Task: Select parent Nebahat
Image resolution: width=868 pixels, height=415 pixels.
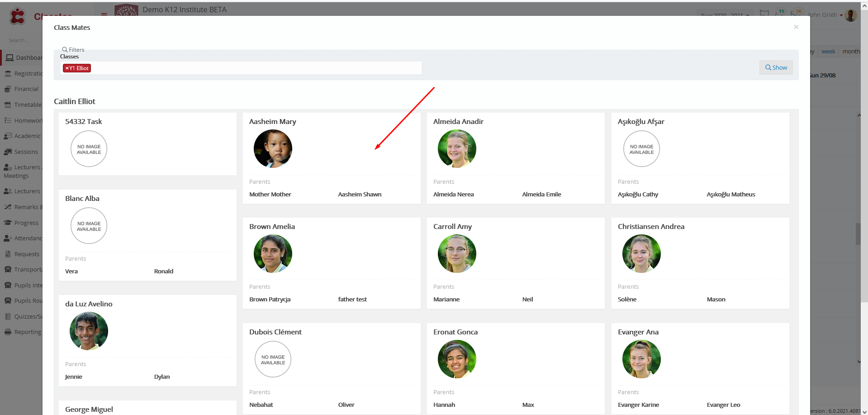Action: click(x=261, y=405)
